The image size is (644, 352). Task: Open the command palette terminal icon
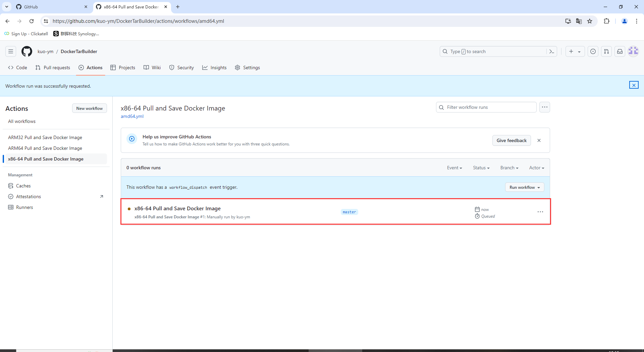pyautogui.click(x=552, y=51)
